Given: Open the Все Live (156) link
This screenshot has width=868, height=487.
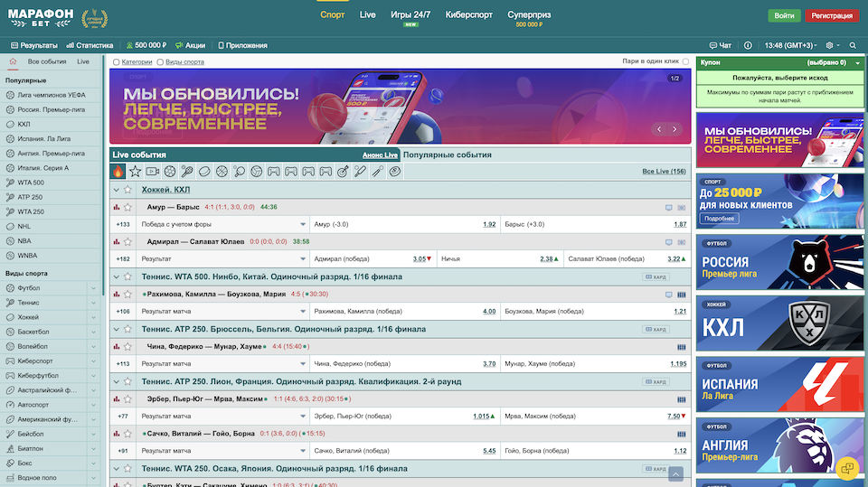Looking at the screenshot, I should 664,172.
